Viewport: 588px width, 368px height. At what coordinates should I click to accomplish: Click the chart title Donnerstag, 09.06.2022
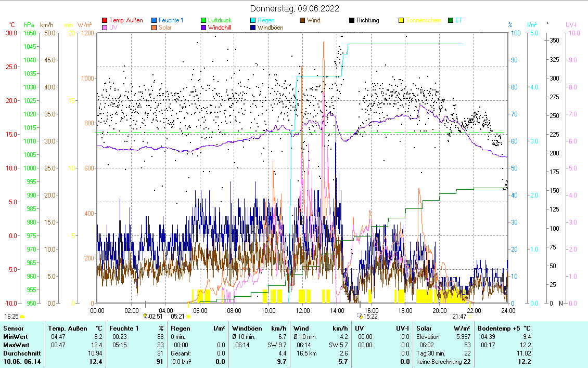(x=295, y=9)
